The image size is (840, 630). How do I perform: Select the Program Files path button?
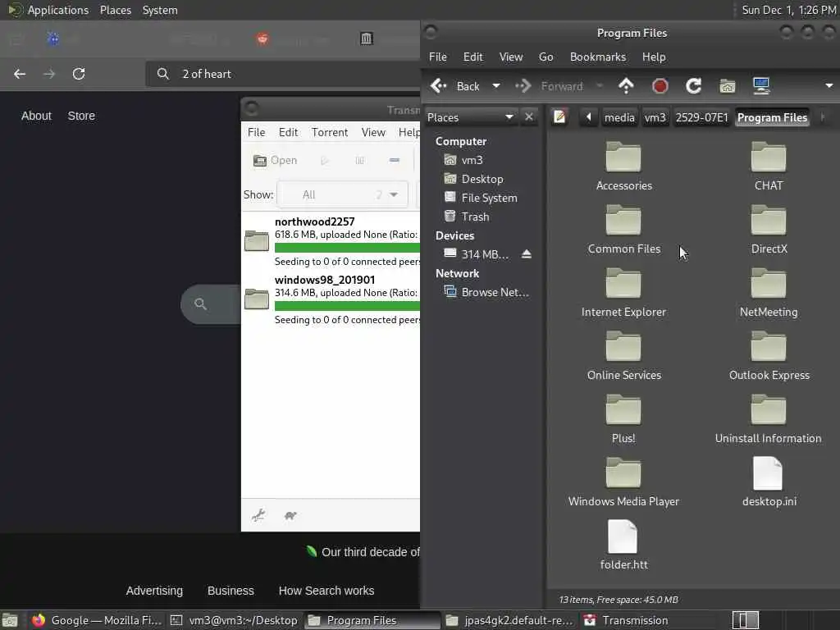[x=772, y=117]
